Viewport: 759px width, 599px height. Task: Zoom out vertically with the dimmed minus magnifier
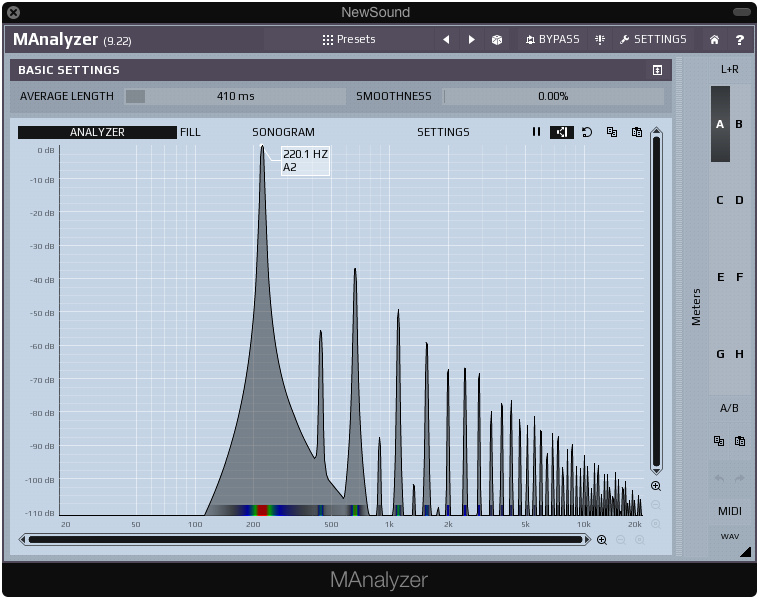656,505
